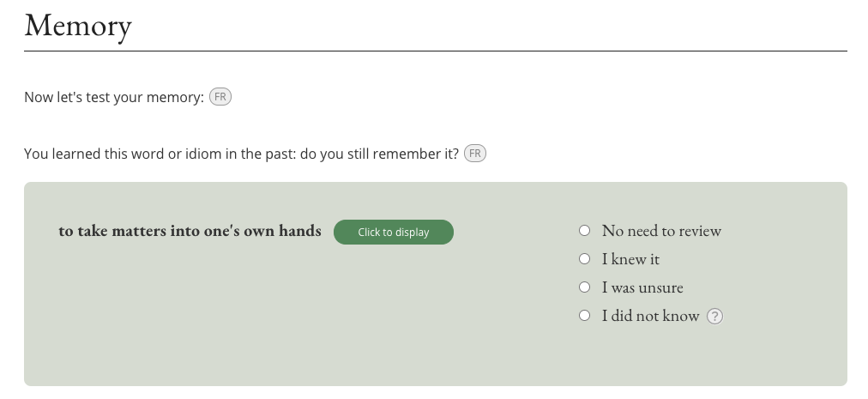Click the horizontal divider under the Memory heading

[435, 51]
